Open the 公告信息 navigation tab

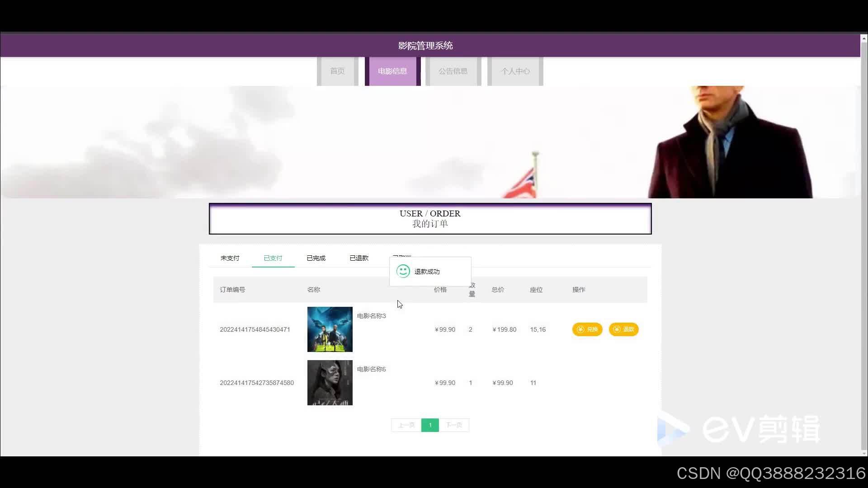[x=453, y=71]
